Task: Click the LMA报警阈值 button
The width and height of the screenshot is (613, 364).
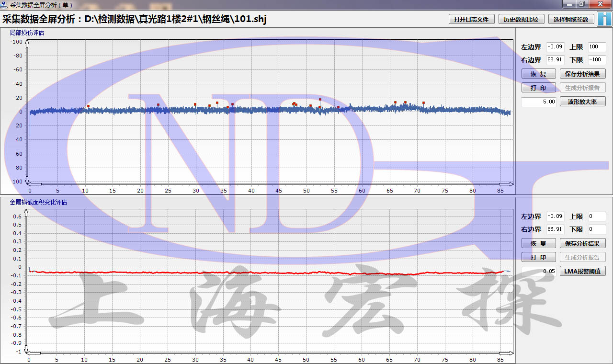Action: (582, 271)
